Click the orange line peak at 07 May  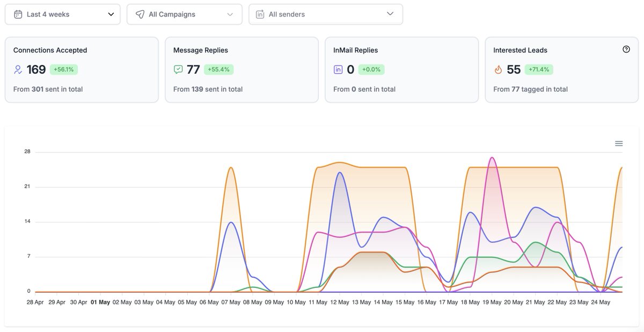click(231, 168)
